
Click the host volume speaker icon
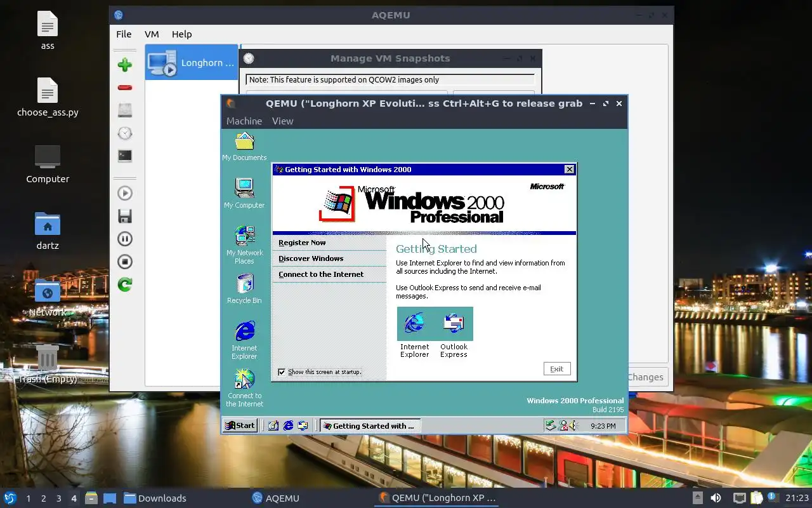[716, 498]
